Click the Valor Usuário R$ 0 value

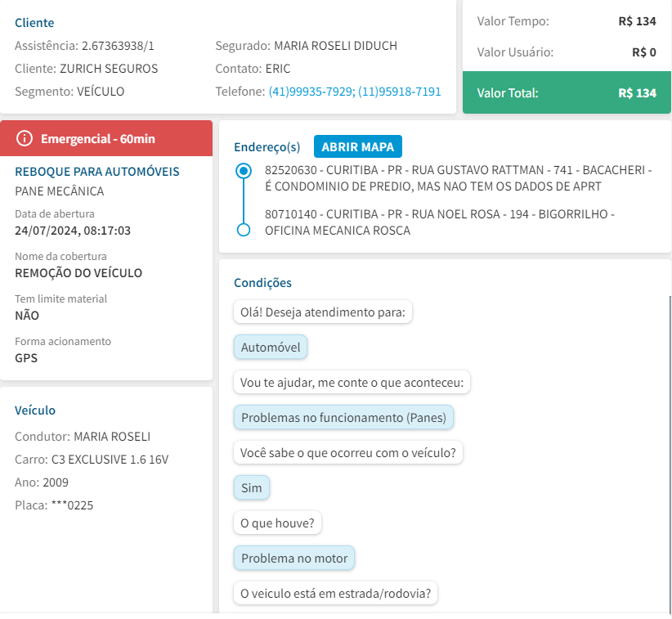click(x=644, y=52)
